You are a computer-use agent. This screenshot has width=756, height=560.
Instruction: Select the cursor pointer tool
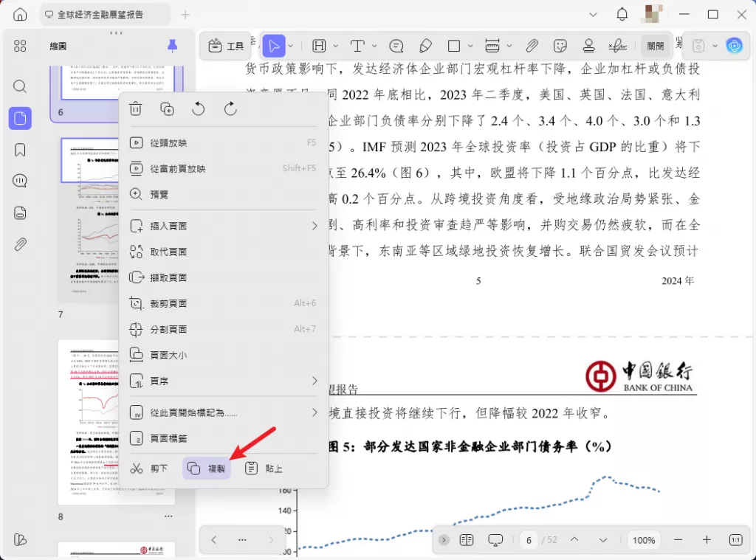(274, 46)
